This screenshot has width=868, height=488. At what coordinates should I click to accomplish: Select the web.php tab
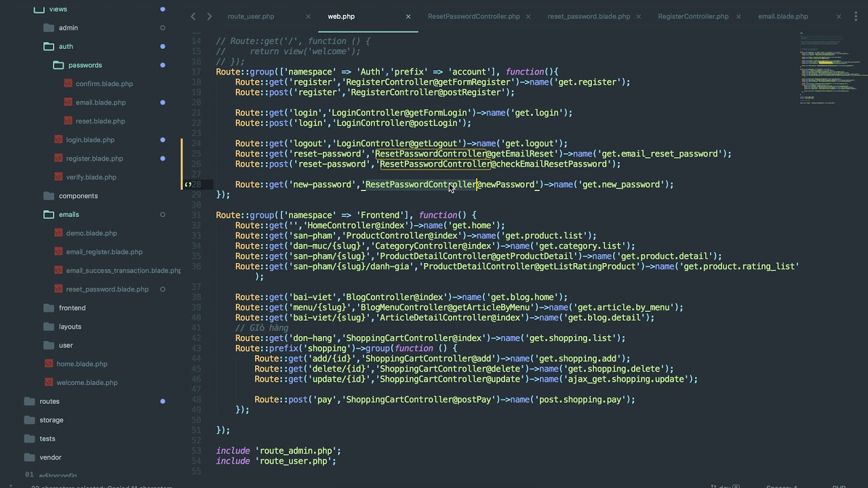pos(341,16)
